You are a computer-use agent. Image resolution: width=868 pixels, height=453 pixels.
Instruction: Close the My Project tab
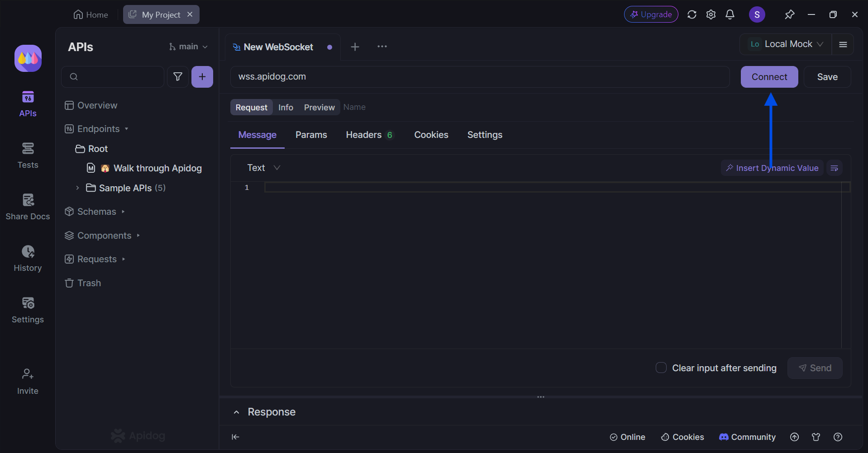click(x=190, y=14)
